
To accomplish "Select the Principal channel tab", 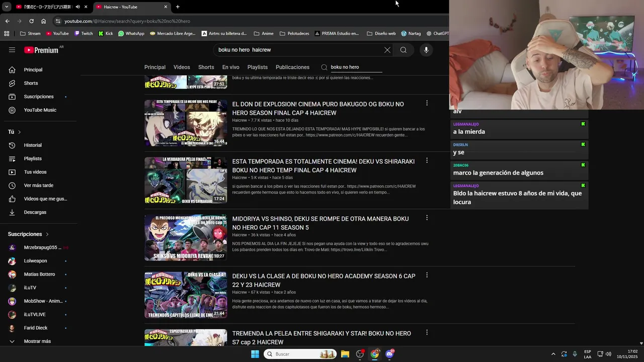I will click(155, 67).
